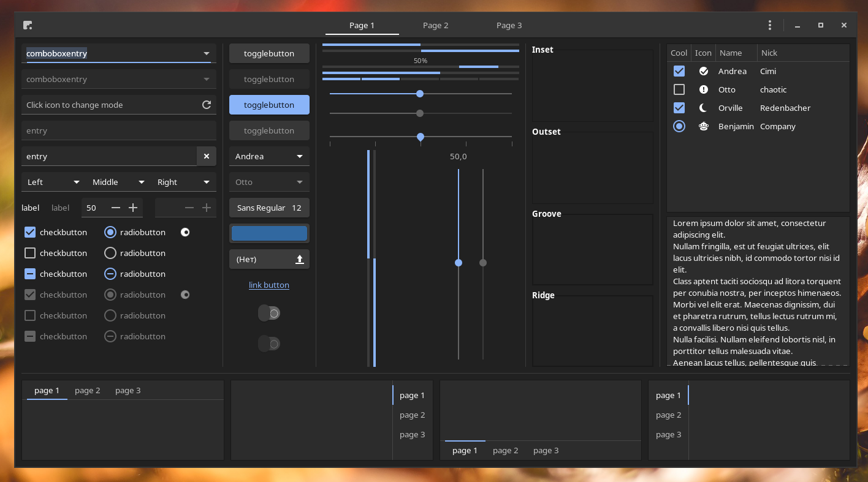Select the second unselected radiobutton

[110, 253]
